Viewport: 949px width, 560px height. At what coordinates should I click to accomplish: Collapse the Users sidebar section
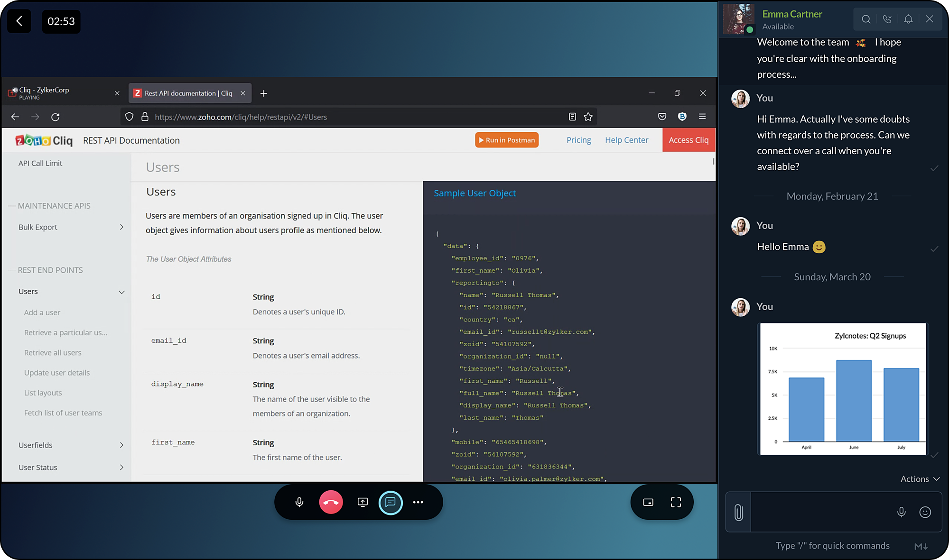(x=121, y=292)
